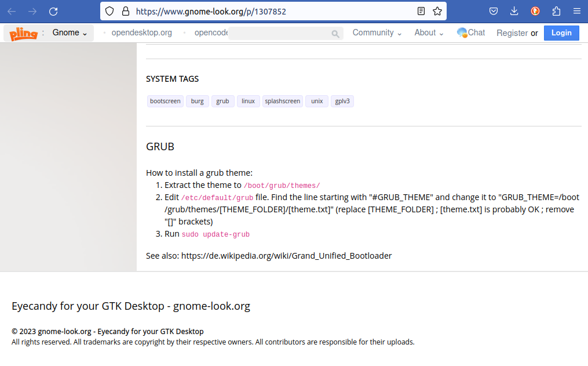Click the /boot/grub/themes/ code text
This screenshot has width=588, height=366.
click(282, 186)
